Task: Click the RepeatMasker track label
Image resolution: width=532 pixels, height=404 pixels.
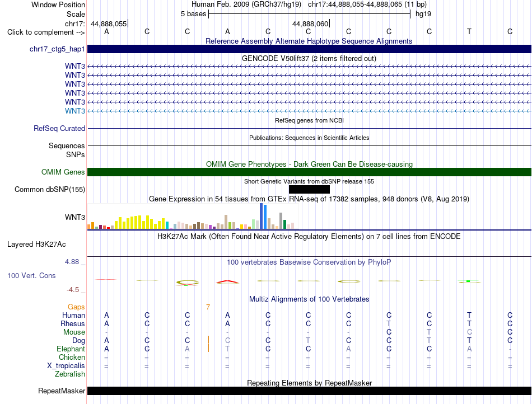Action: pos(62,391)
